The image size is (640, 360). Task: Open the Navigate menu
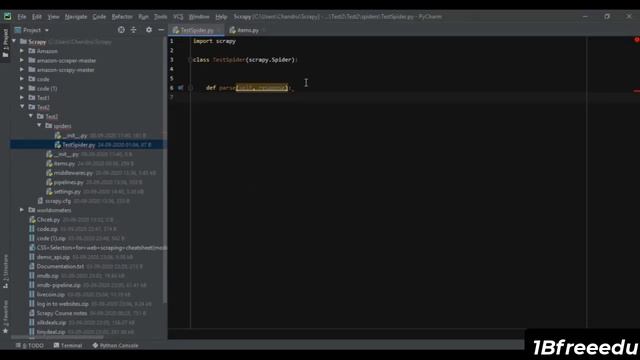pyautogui.click(x=76, y=17)
